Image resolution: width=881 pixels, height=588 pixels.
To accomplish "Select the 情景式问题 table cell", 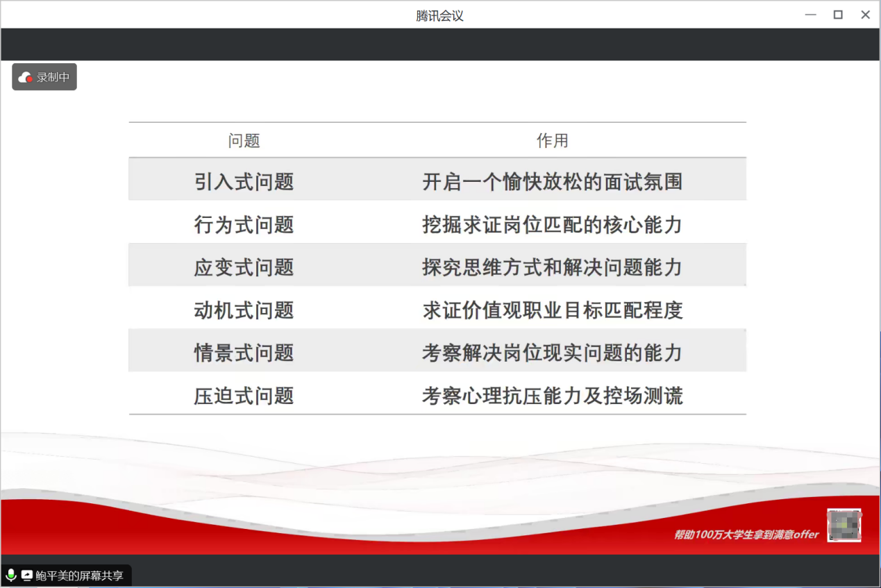I will point(244,353).
